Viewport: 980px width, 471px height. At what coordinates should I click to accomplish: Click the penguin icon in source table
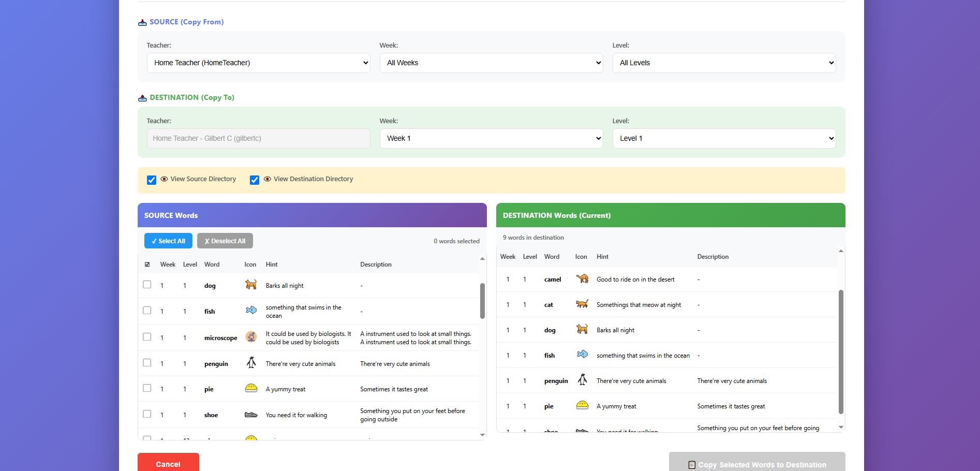(251, 363)
